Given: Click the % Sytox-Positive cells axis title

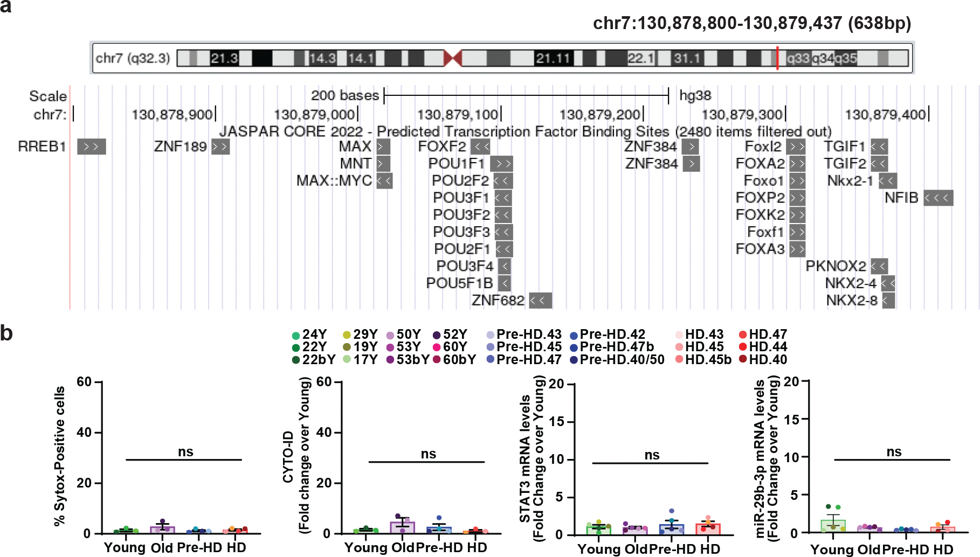Looking at the screenshot, I should tap(59, 456).
